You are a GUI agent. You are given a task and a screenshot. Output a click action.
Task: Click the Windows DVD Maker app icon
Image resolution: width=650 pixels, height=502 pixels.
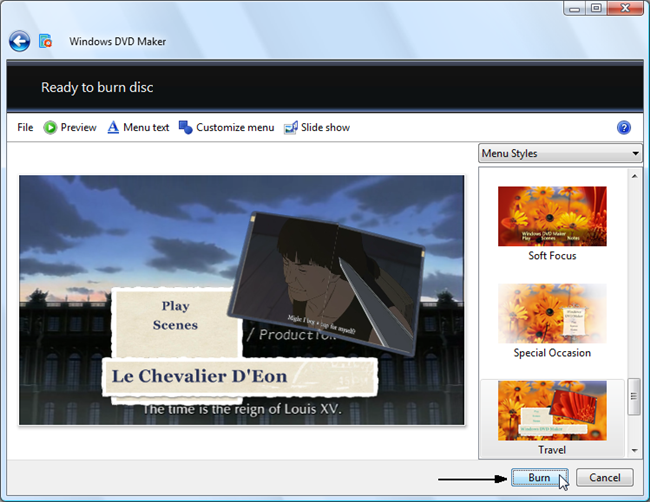(x=45, y=41)
